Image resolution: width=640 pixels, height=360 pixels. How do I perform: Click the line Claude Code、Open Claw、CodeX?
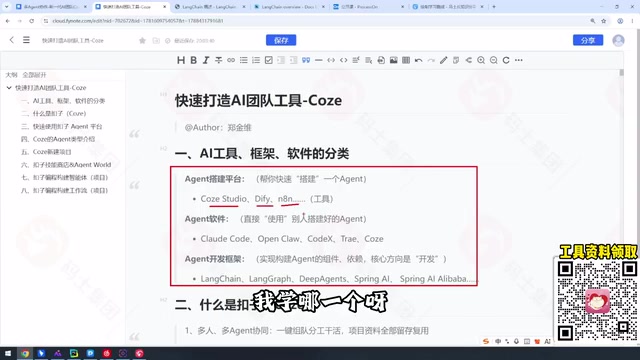coord(292,239)
